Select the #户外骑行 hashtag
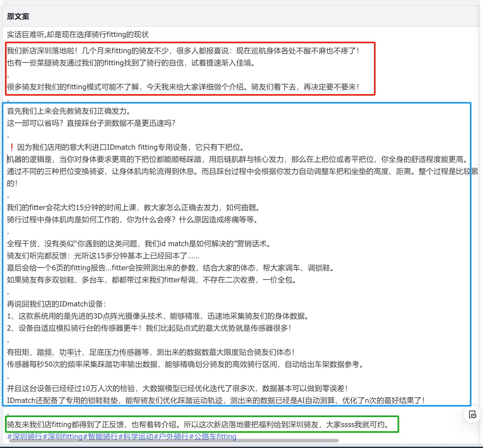483x448 pixels. pos(171,436)
